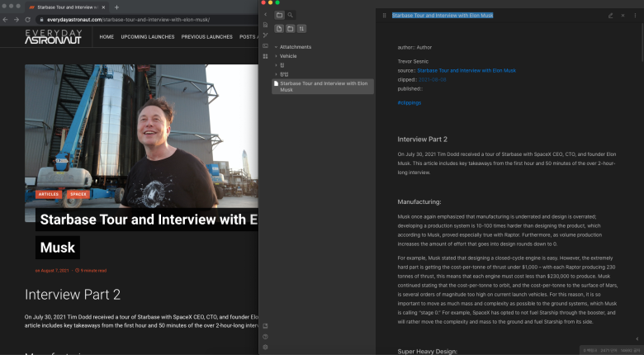Screen dimensions: 644x355
Task: Open command palette icon in Obsidian ribbon
Action: pyautogui.click(x=265, y=46)
